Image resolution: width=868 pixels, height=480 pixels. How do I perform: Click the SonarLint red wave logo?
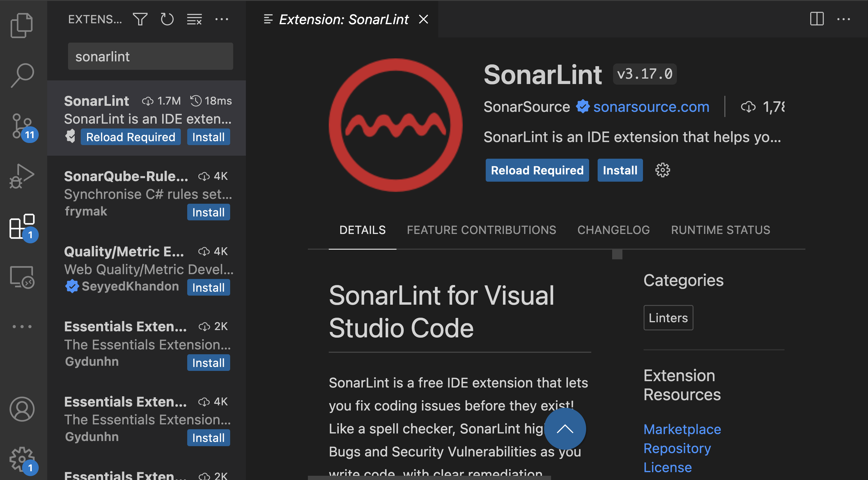click(x=396, y=125)
